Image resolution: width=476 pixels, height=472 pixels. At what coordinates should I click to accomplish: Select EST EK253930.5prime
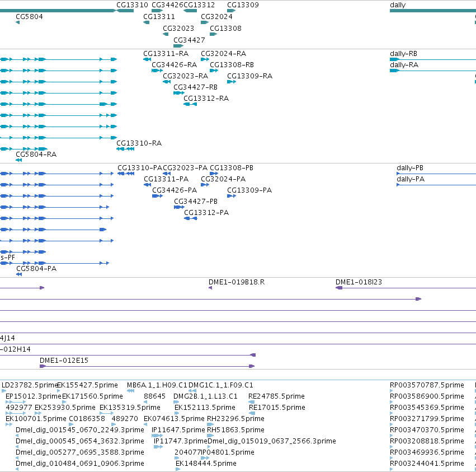point(65,408)
